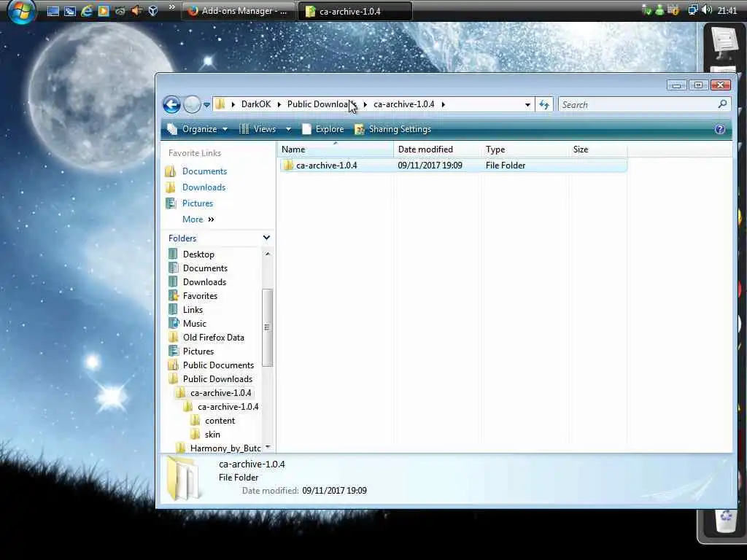
Task: Select Links in the Folders tree
Action: 193,309
